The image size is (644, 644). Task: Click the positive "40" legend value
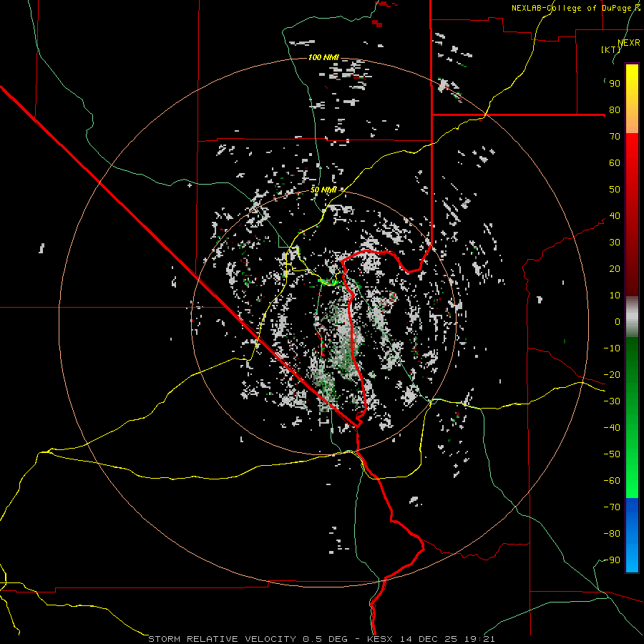coord(615,216)
